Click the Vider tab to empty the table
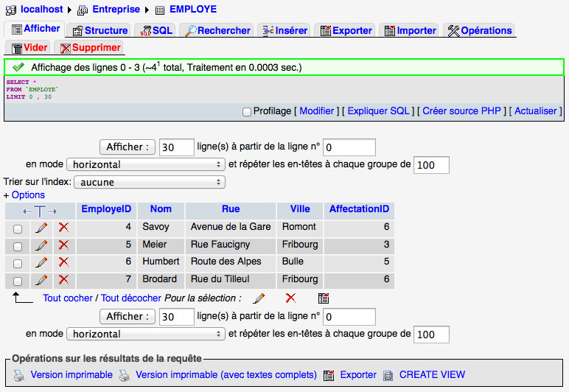 (x=29, y=47)
